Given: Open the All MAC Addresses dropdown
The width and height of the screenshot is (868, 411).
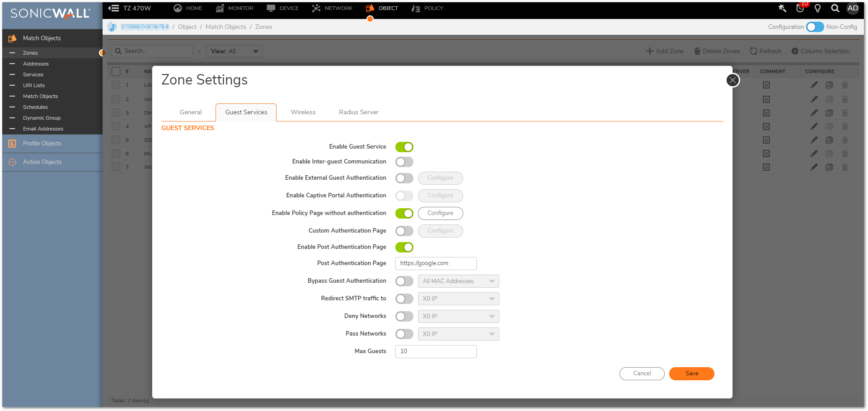Looking at the screenshot, I should tap(458, 281).
